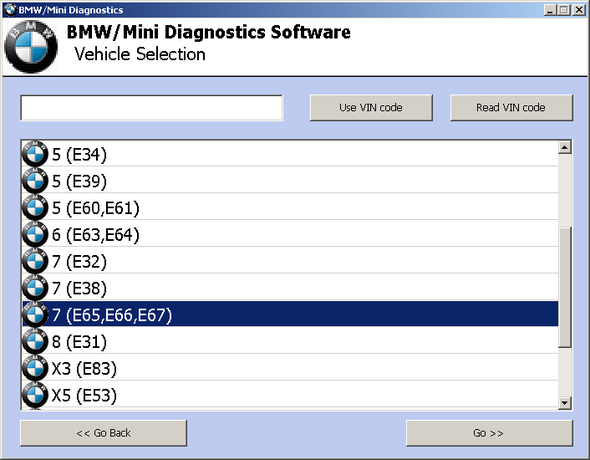590x460 pixels.
Task: Go back with << Go Back button
Action: pyautogui.click(x=103, y=433)
